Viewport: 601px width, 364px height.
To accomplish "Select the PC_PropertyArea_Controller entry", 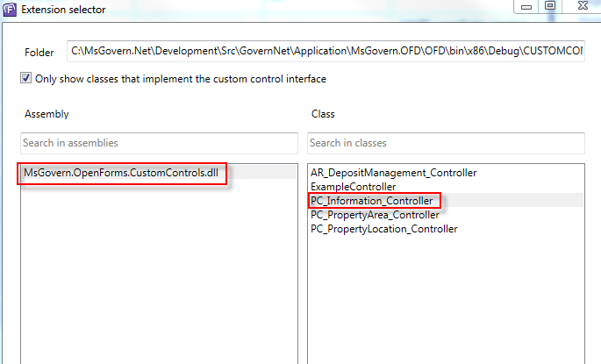I will (x=376, y=215).
